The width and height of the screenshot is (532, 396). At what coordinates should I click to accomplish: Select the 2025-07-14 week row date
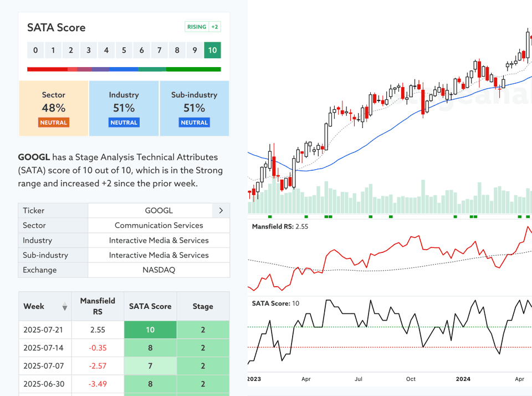43,348
